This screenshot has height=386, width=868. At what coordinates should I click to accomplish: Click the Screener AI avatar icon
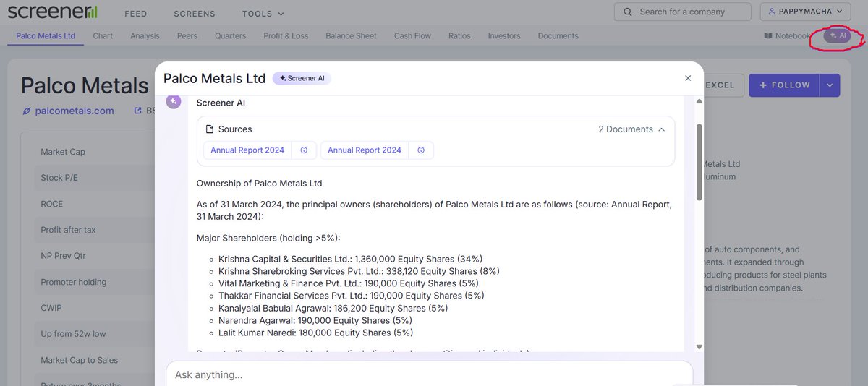pyautogui.click(x=174, y=102)
